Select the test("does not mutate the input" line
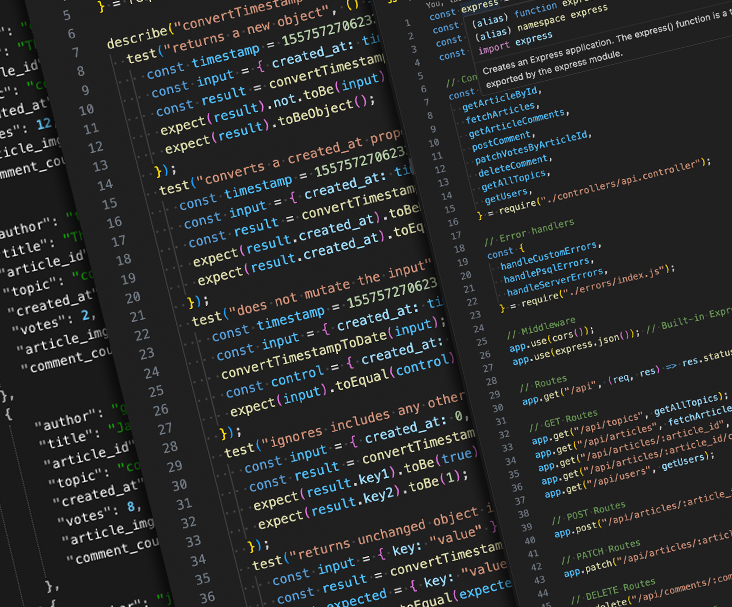Screen dimensions: 732x607 pyautogui.click(x=310, y=294)
